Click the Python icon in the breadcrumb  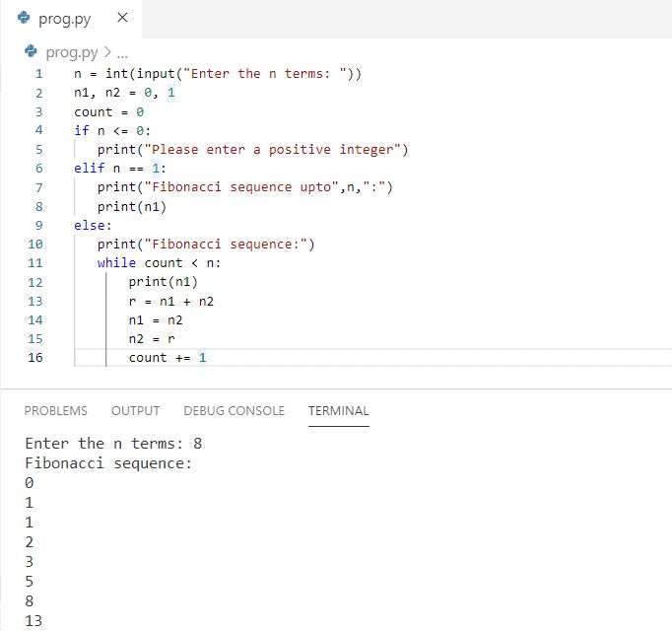(x=31, y=51)
